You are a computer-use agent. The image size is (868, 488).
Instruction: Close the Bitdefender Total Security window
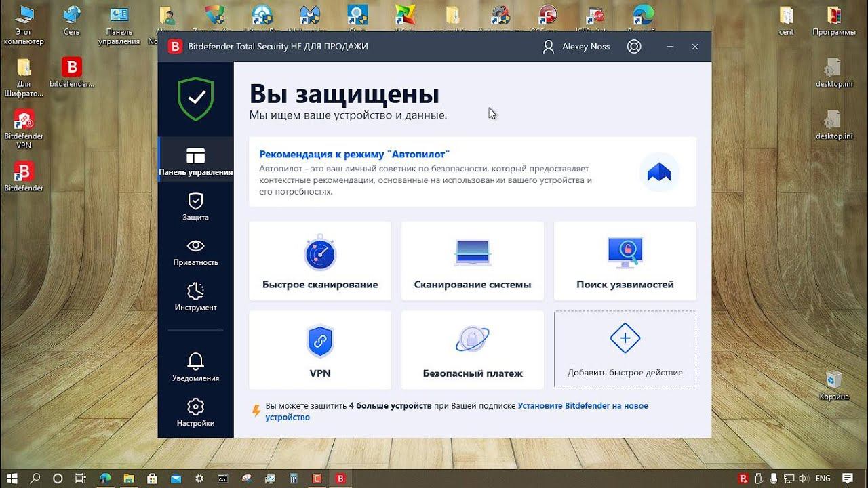point(695,47)
